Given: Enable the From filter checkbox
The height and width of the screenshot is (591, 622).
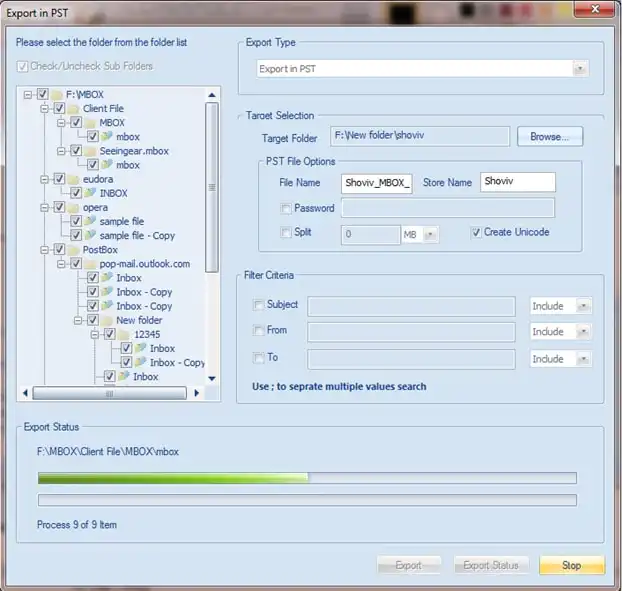Looking at the screenshot, I should click(258, 330).
